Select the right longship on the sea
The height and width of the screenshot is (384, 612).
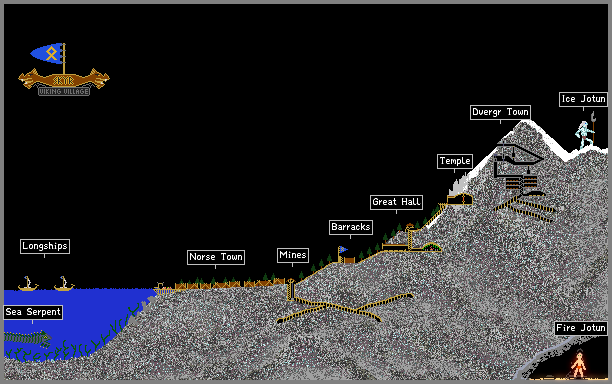[64, 284]
